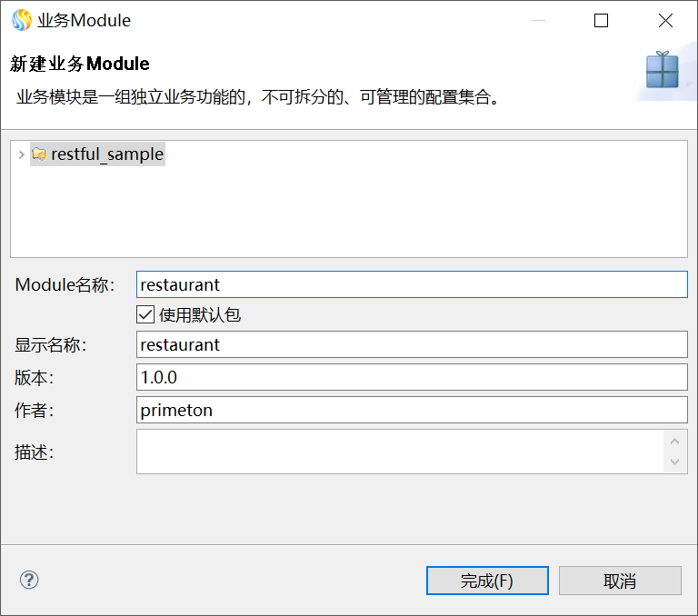Cancel the dialog with 取消 button
Image resolution: width=698 pixels, height=616 pixels.
tap(620, 581)
